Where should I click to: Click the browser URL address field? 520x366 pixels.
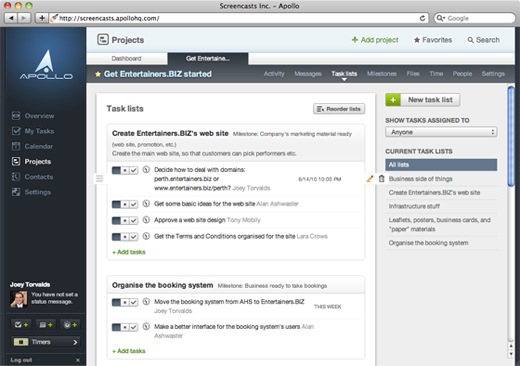pos(239,18)
